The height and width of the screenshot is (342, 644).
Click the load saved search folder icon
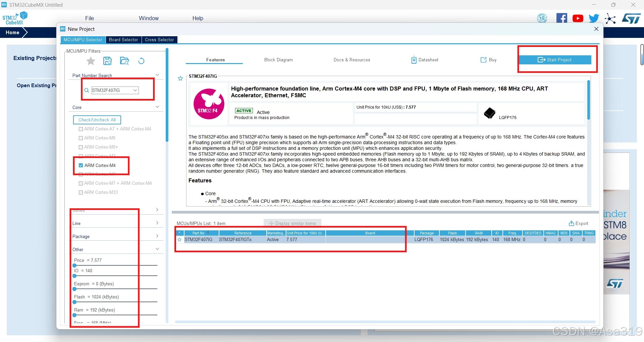(x=124, y=61)
